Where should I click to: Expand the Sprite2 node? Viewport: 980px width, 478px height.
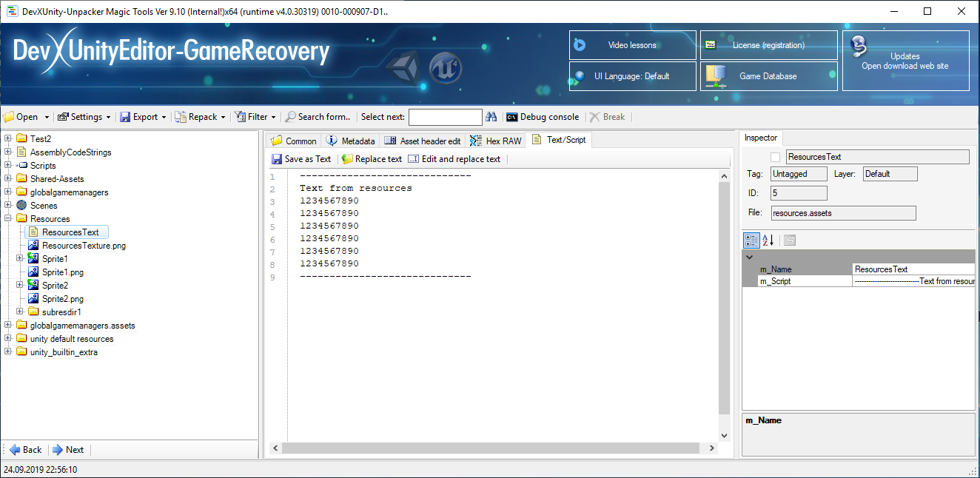click(x=20, y=285)
